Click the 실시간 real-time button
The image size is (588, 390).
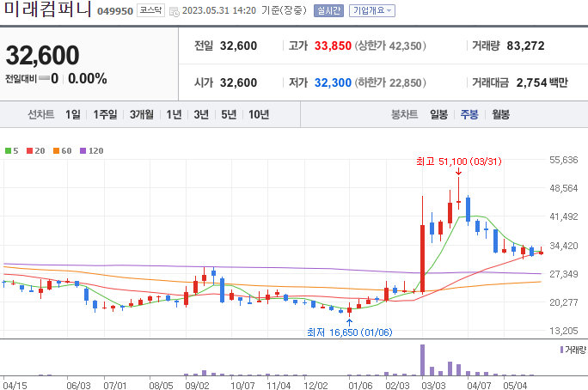(x=328, y=10)
